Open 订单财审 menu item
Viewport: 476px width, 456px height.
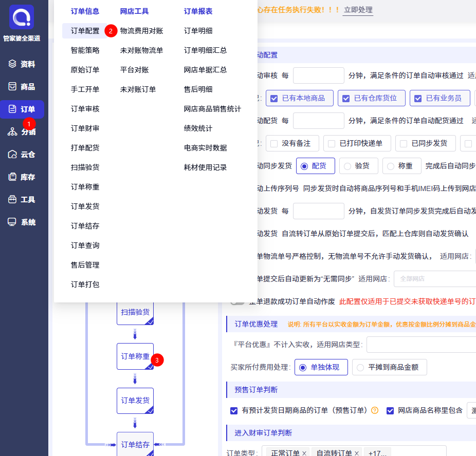85,128
